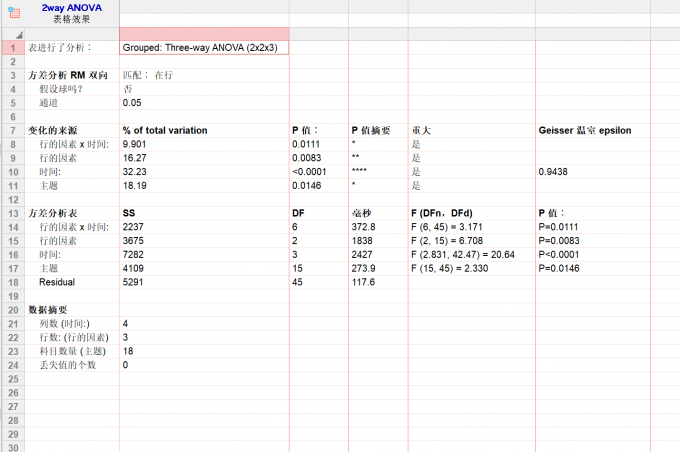The width and height of the screenshot is (680, 452).
Task: Click the Residual row label
Action: pyautogui.click(x=57, y=282)
